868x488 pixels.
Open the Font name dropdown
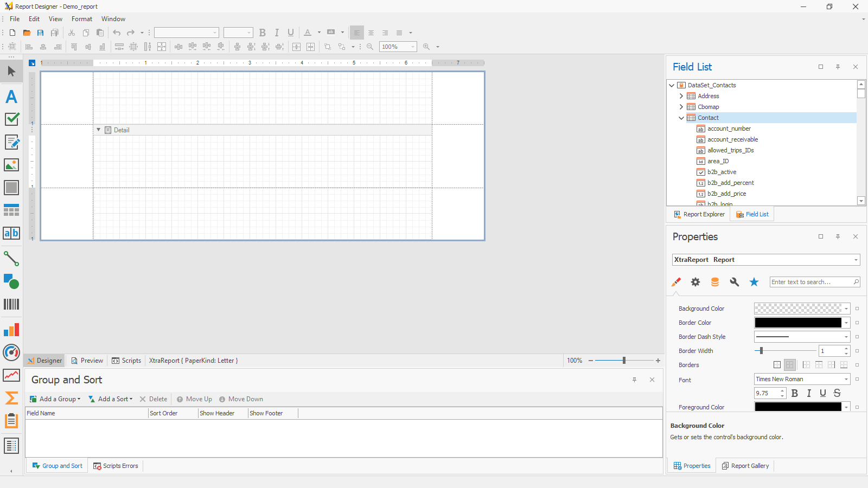click(846, 379)
